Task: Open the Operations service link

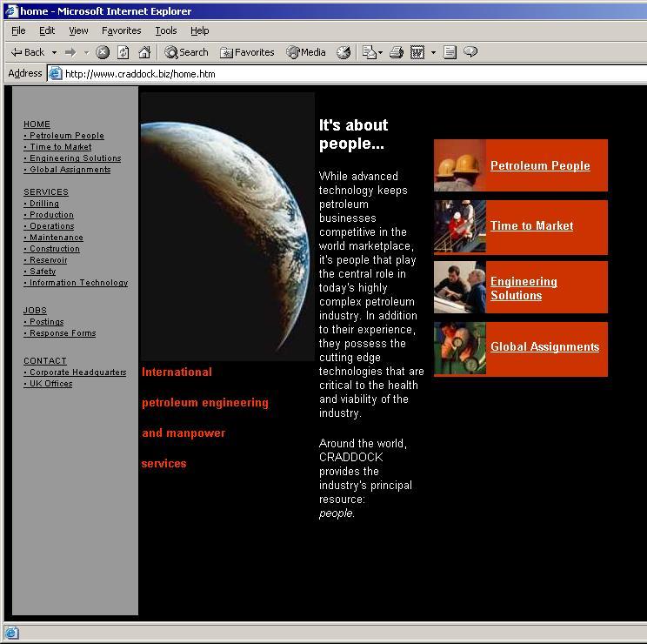Action: (49, 226)
